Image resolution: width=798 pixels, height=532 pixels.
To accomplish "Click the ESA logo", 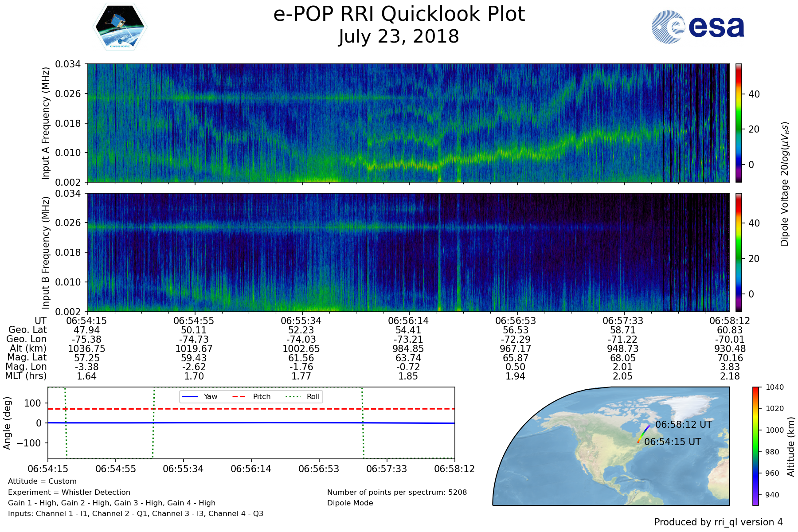I will (x=698, y=27).
